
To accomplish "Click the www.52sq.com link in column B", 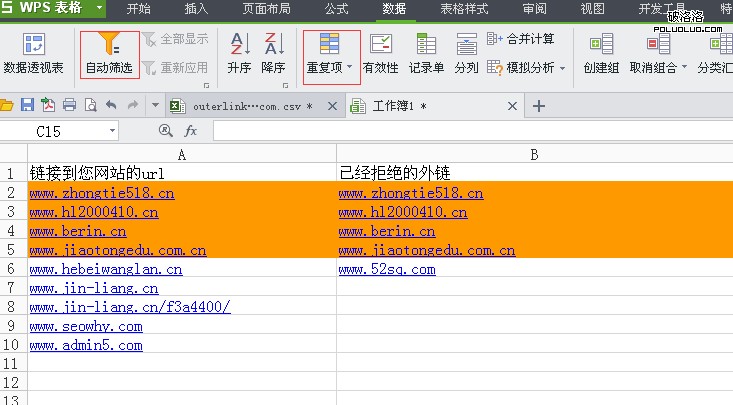I will 387,269.
